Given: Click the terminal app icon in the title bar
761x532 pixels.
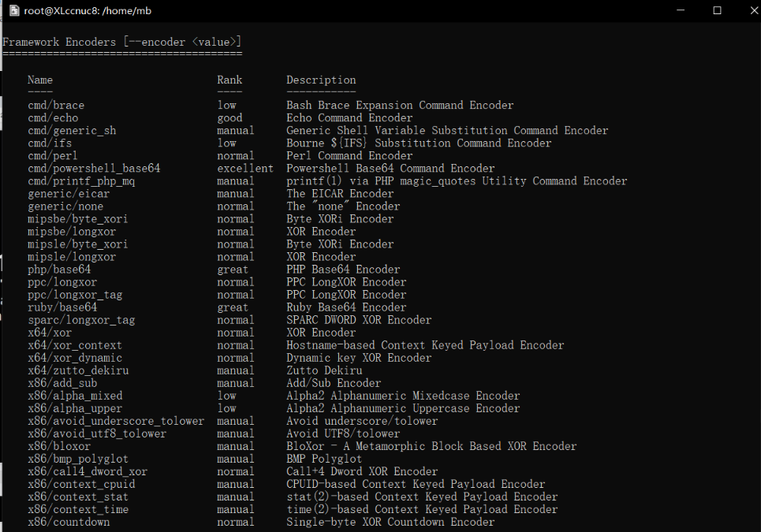Looking at the screenshot, I should tap(14, 10).
